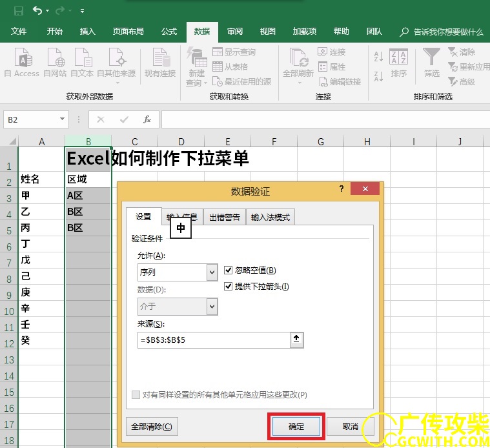Switch to Help (帮助) tab
490x448 pixels.
(x=341, y=31)
